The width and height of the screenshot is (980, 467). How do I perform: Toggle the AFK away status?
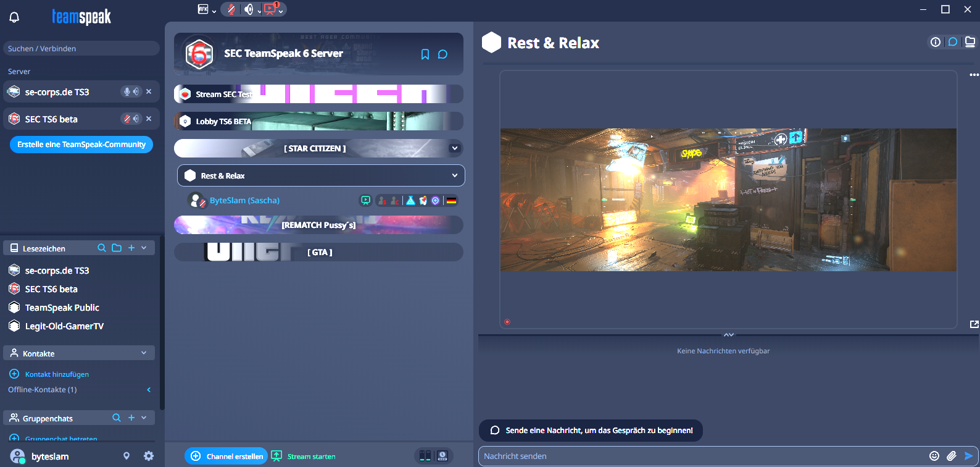[x=203, y=9]
